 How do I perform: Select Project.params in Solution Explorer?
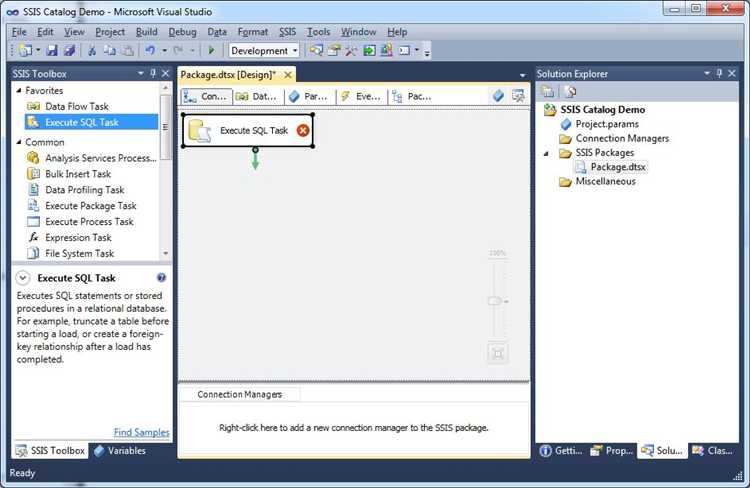click(x=607, y=124)
